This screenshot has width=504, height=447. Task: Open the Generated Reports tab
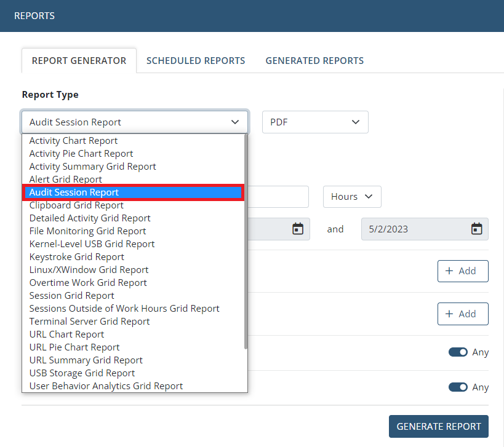314,60
